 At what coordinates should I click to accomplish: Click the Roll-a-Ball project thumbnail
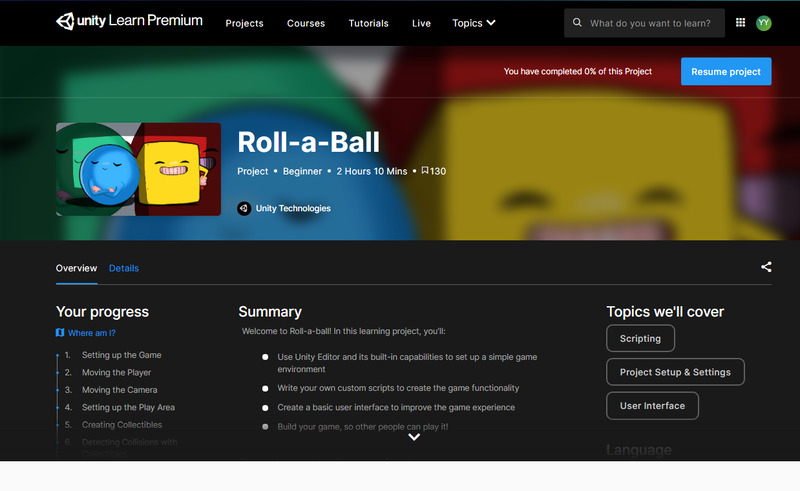click(138, 169)
